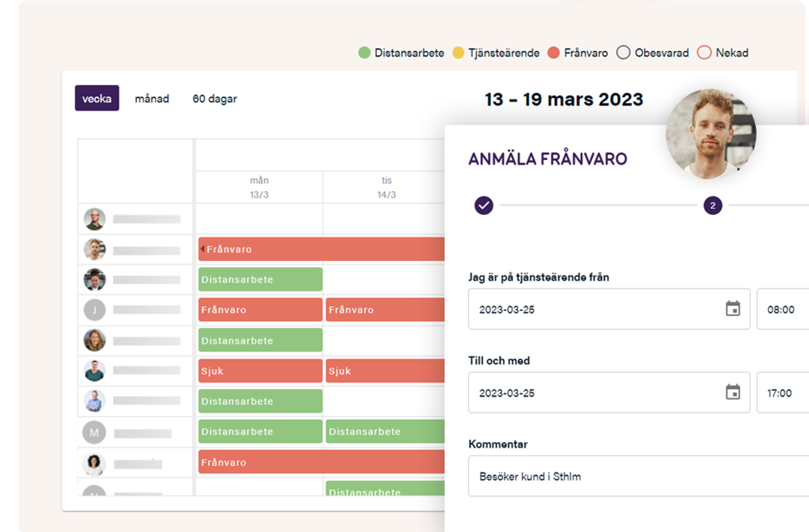Open calendar picker for Till och med date
The width and height of the screenshot is (809, 532).
(732, 392)
